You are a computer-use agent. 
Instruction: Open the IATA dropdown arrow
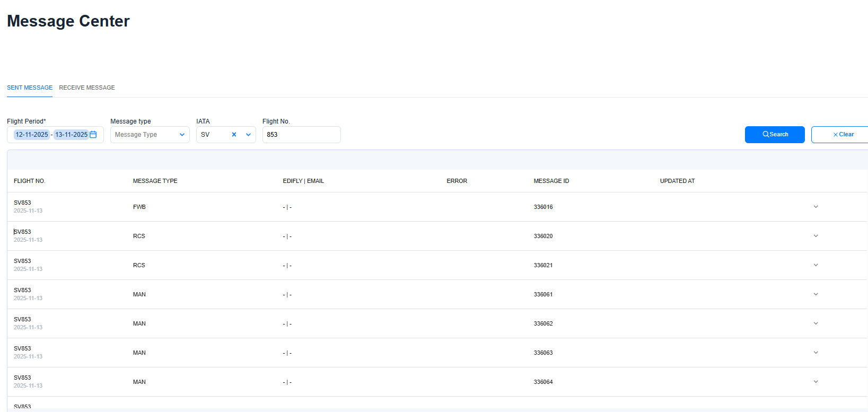click(248, 135)
